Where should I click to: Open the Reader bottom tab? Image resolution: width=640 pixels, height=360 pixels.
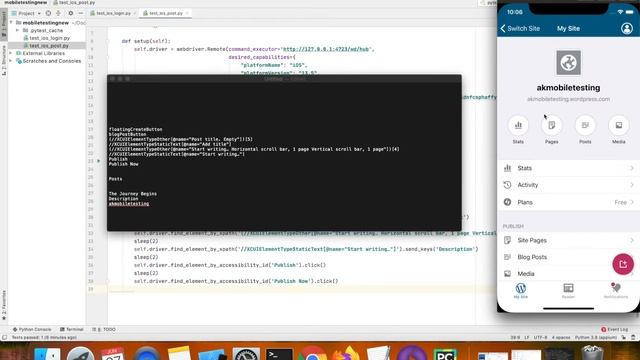tap(568, 291)
